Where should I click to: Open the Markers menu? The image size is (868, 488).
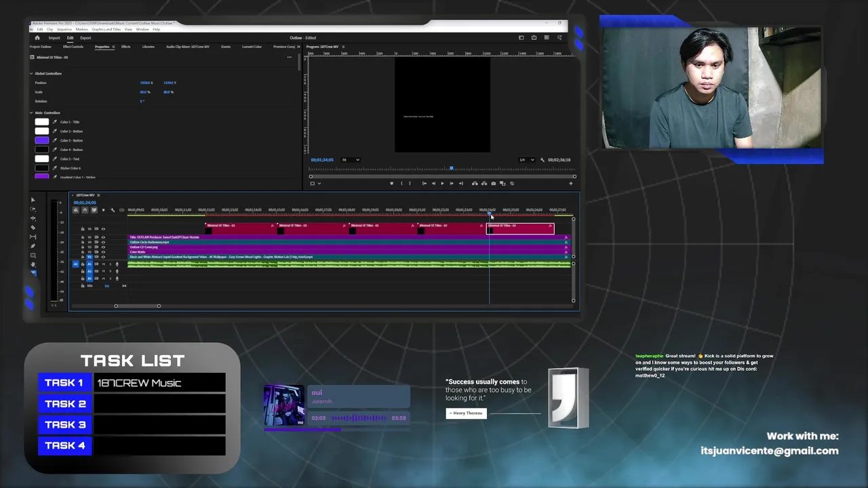tap(82, 29)
